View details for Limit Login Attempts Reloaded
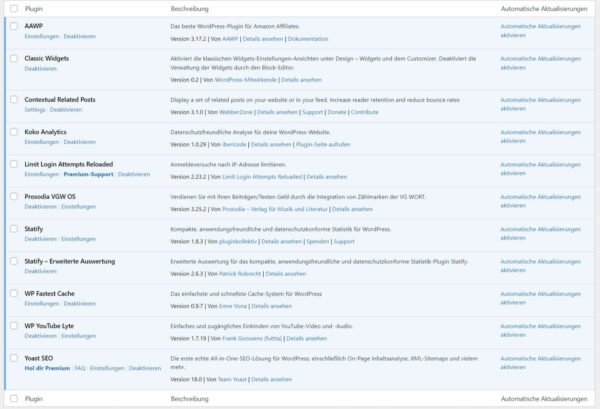Viewport: 600px width, 409px height. pyautogui.click(x=327, y=177)
